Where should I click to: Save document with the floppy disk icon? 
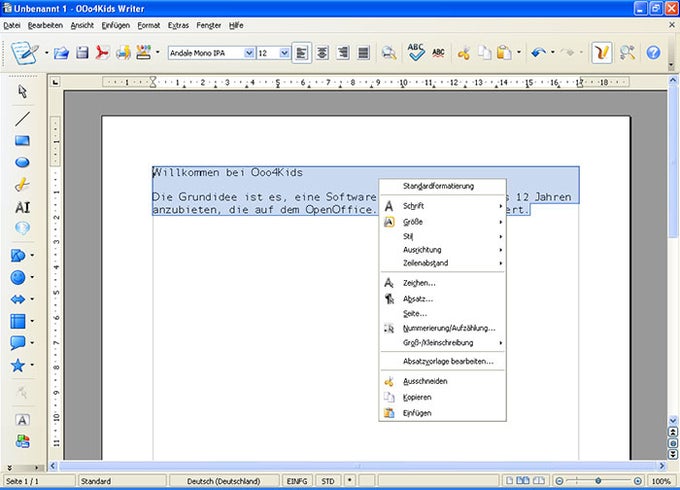point(82,53)
